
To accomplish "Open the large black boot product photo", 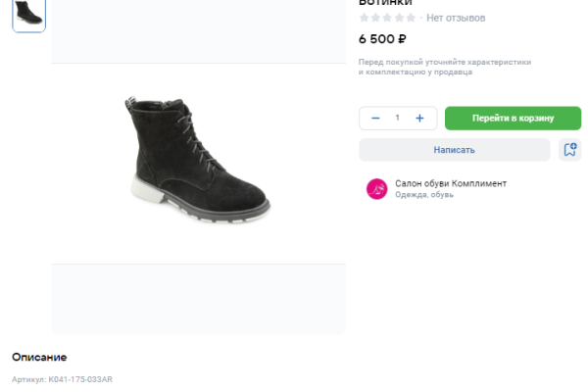I will [x=198, y=162].
